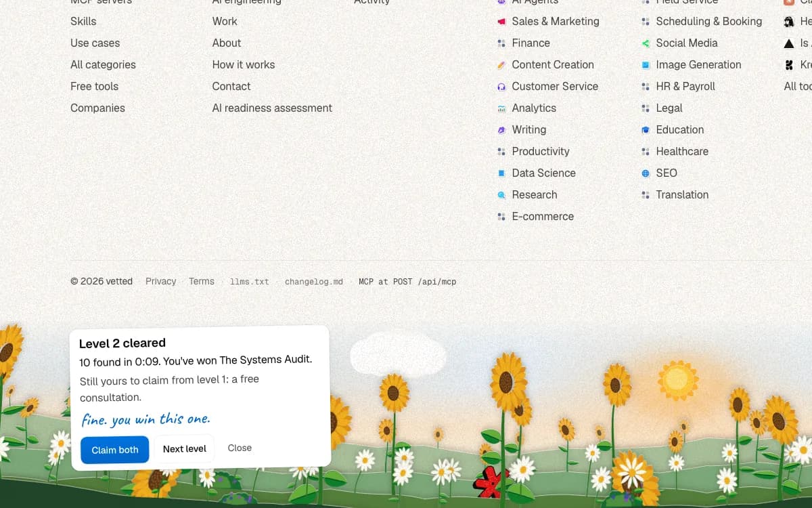Start the Next level
Viewport: 812px width, 508px height.
click(x=185, y=449)
